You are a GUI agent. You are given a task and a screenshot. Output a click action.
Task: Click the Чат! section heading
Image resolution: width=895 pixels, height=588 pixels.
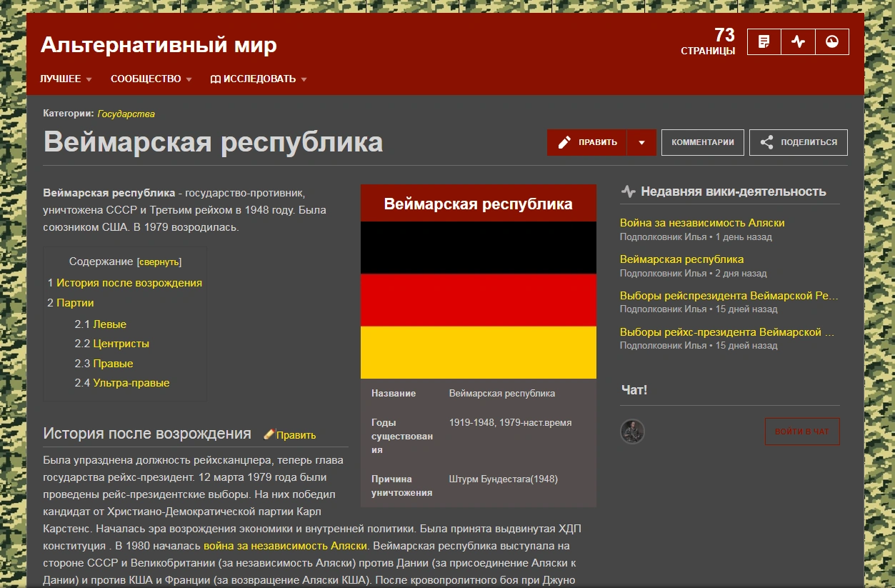[x=634, y=390]
